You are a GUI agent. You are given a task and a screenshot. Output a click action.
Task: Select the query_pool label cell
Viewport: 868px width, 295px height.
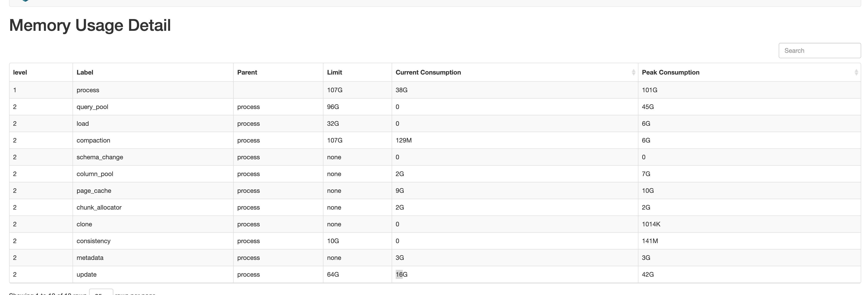pos(92,107)
